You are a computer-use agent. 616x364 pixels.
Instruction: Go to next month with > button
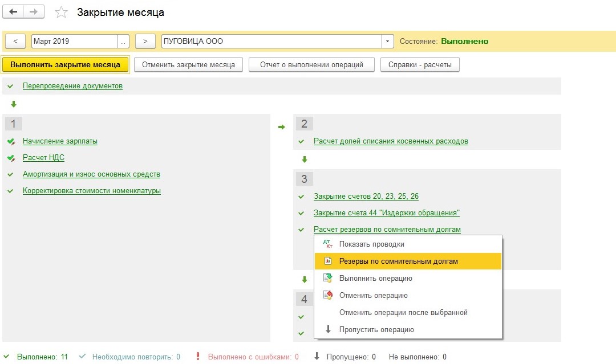[x=145, y=42]
